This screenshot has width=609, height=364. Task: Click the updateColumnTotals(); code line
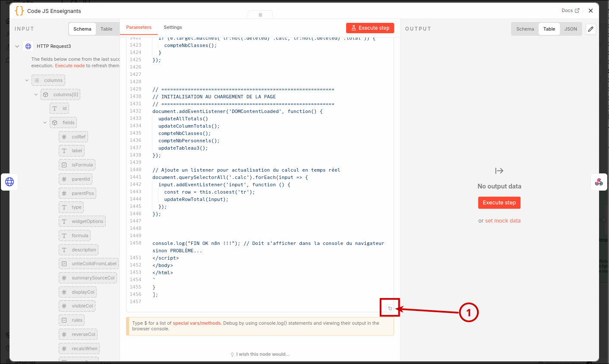(x=189, y=126)
